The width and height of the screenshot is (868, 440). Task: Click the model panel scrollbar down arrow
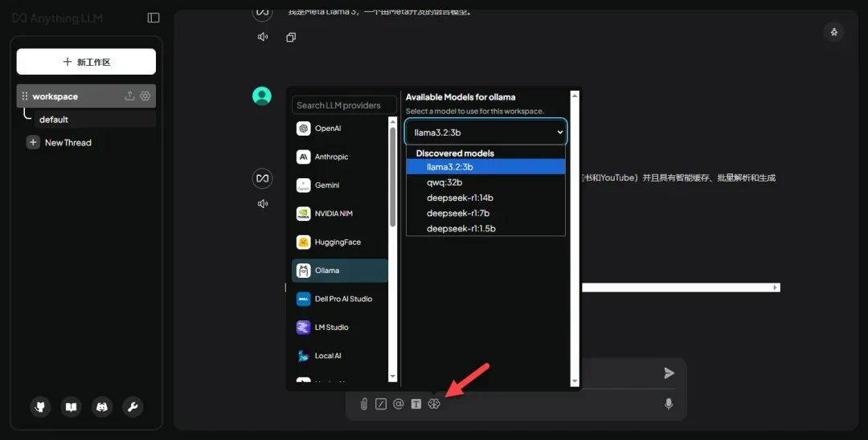(575, 381)
